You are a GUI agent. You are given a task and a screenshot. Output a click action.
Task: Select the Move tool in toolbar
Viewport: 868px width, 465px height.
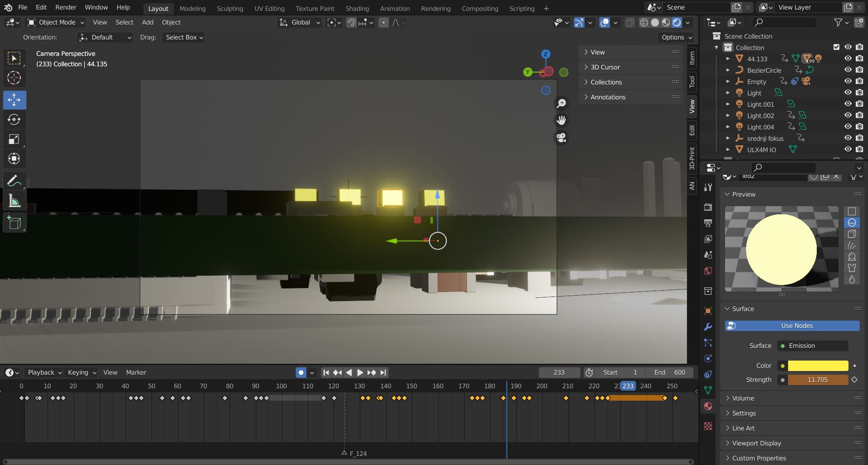coord(14,100)
